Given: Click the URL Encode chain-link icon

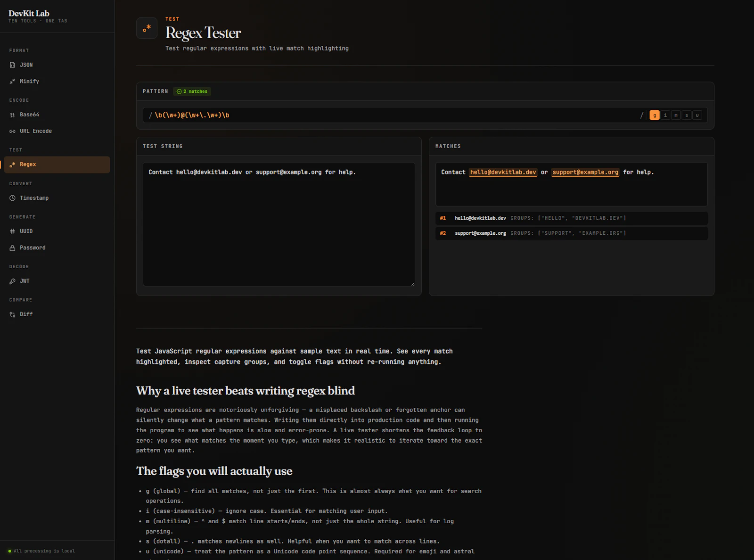Looking at the screenshot, I should [12, 131].
